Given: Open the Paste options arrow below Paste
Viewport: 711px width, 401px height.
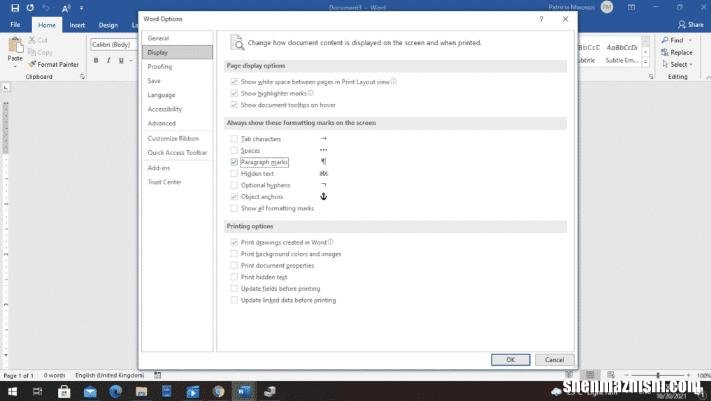Looking at the screenshot, I should [15, 66].
